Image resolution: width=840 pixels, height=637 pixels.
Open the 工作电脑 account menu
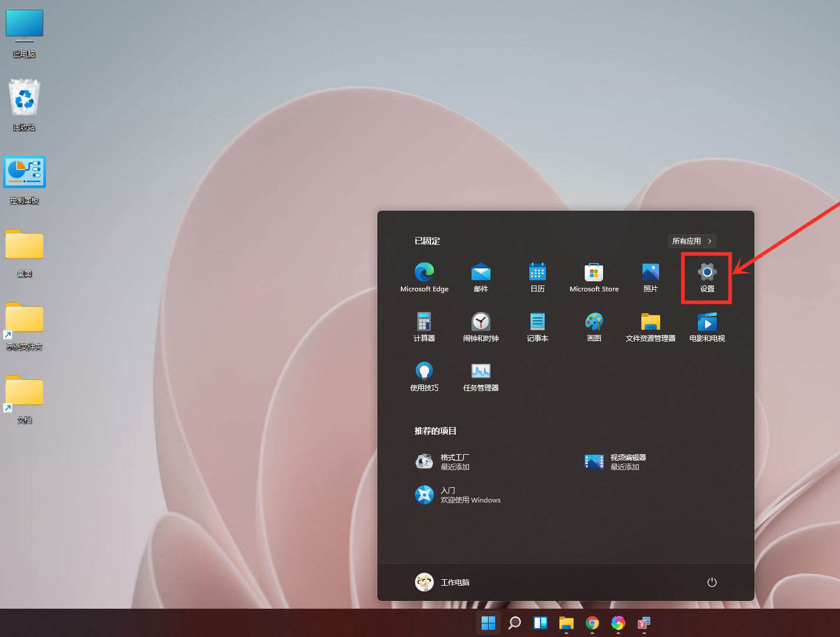click(x=443, y=582)
